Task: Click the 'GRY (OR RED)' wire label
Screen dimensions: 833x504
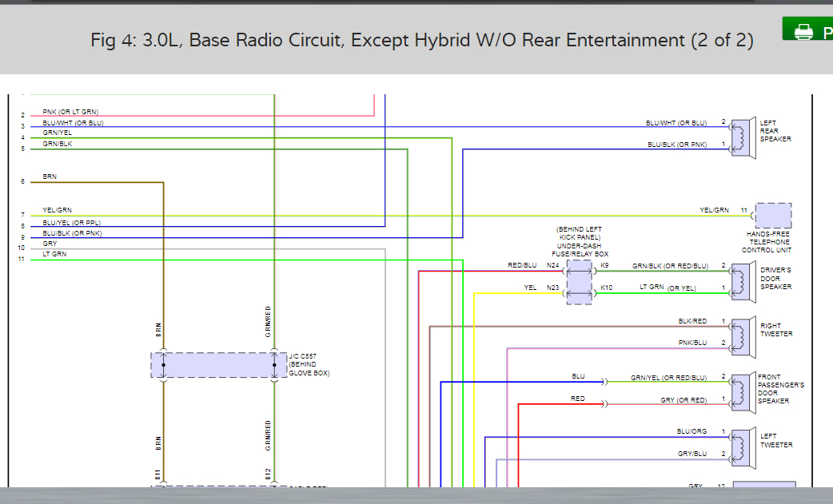Action: click(684, 400)
